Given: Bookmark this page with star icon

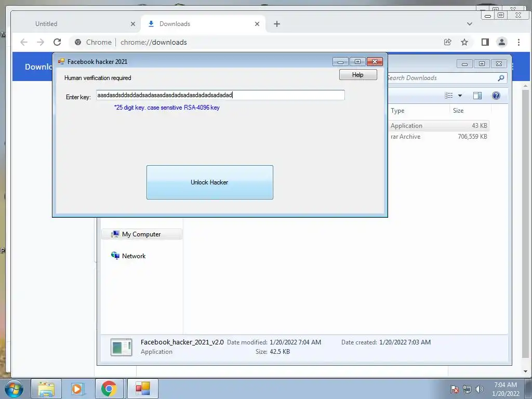Looking at the screenshot, I should pos(464,42).
